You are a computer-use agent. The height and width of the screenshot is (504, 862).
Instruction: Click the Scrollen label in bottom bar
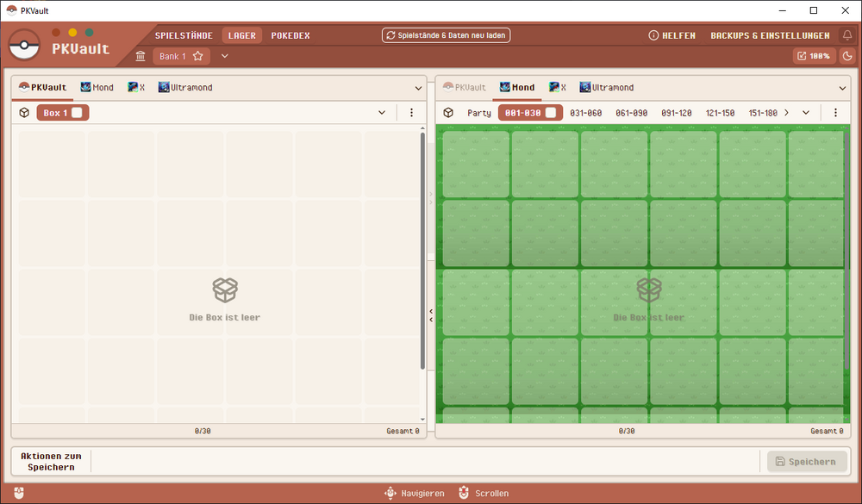click(491, 494)
